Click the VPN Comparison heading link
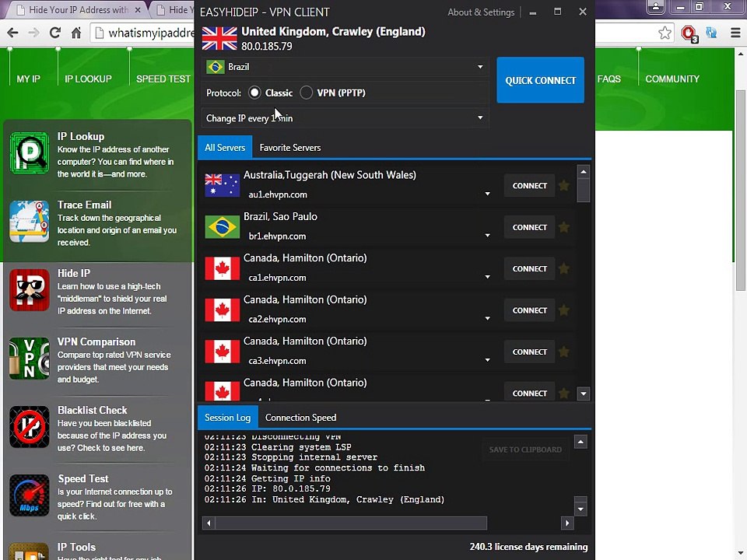Image resolution: width=747 pixels, height=560 pixels. pos(96,341)
